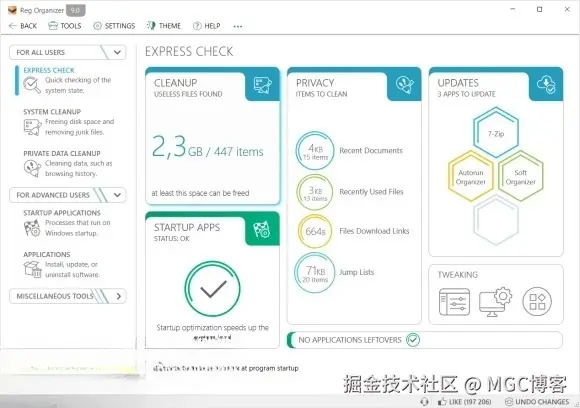Select the Autorun Organizer hexagon

tap(471, 177)
